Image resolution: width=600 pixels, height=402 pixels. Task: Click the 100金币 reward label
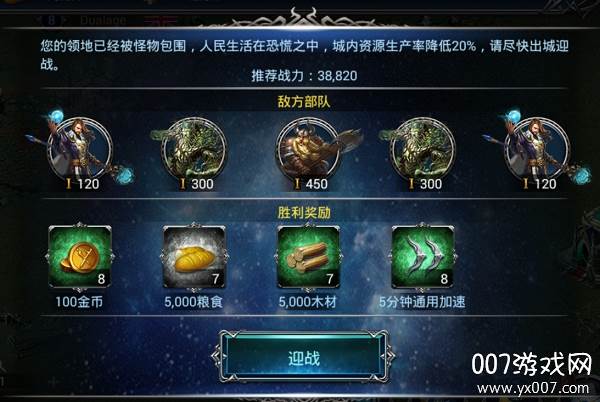click(79, 302)
